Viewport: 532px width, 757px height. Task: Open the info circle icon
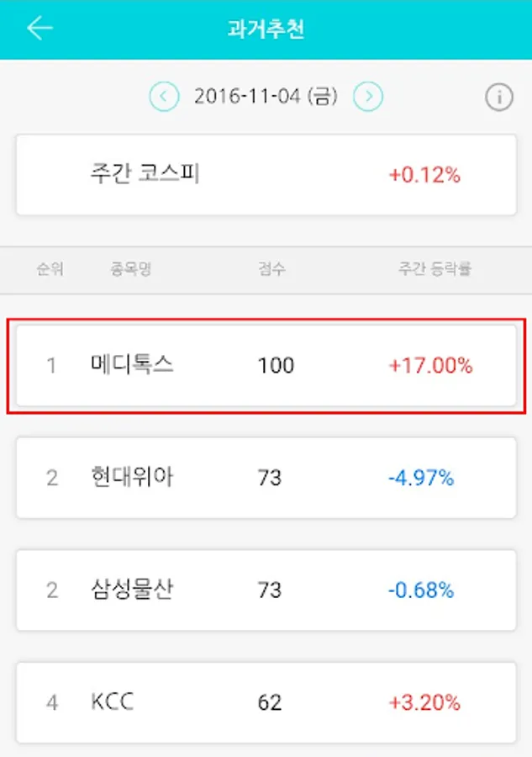click(498, 98)
